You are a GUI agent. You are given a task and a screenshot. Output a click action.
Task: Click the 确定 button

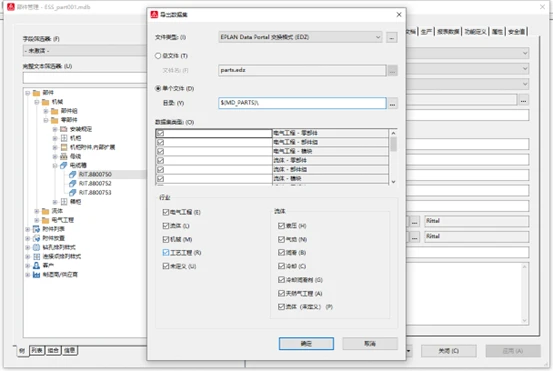coord(306,343)
